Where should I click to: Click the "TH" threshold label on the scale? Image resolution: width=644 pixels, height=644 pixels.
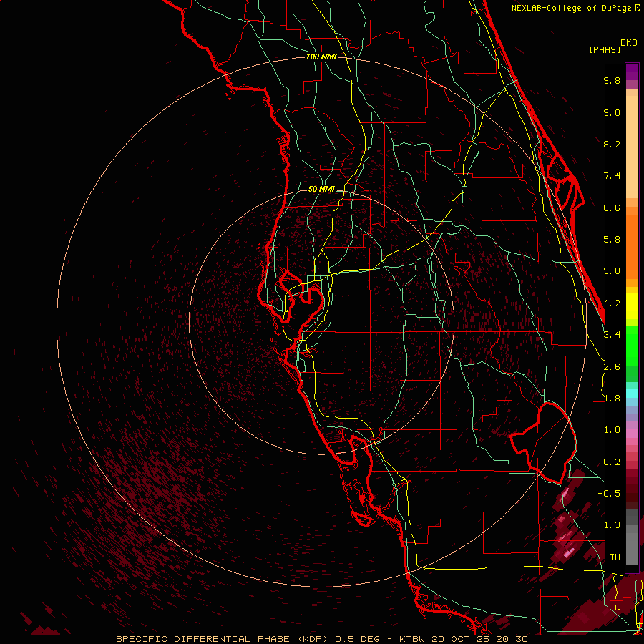(x=615, y=557)
